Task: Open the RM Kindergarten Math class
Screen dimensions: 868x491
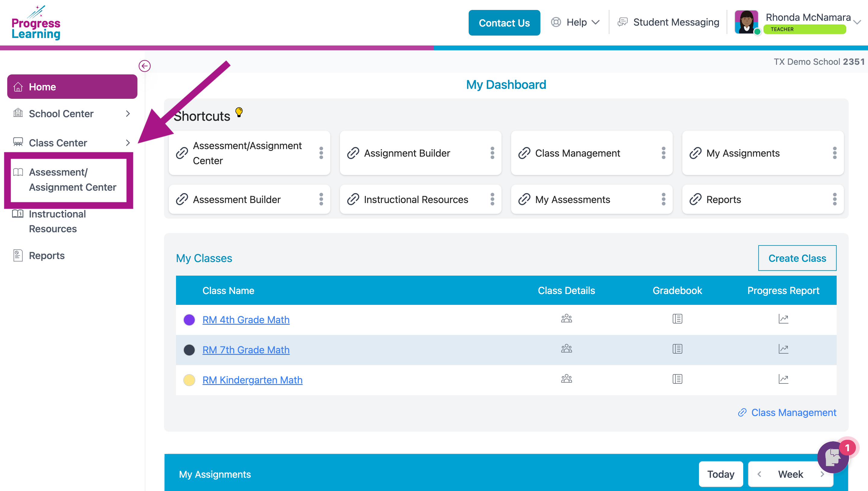Action: tap(252, 380)
